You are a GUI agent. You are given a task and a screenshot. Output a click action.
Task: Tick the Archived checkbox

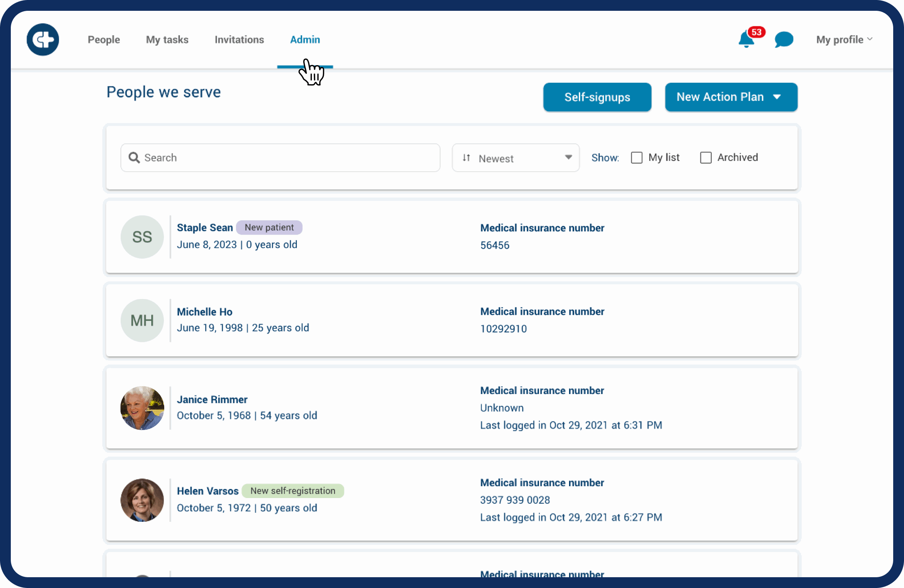[705, 158]
